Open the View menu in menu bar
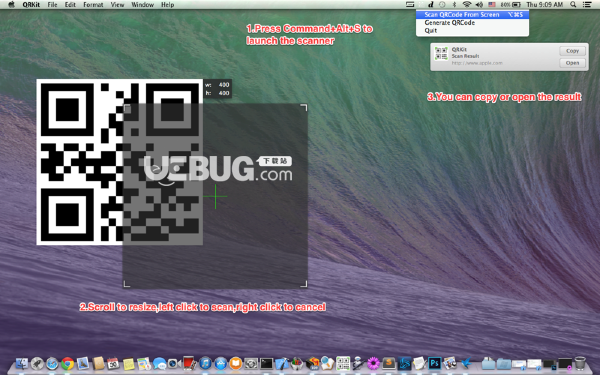The width and height of the screenshot is (600, 375). (117, 5)
